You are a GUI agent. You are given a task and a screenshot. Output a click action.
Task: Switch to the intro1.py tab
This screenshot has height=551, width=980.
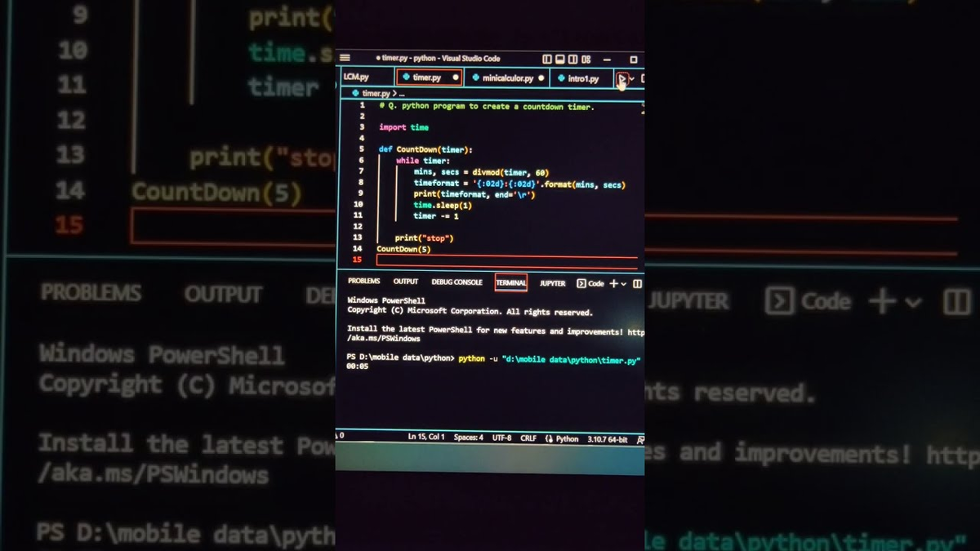583,78
